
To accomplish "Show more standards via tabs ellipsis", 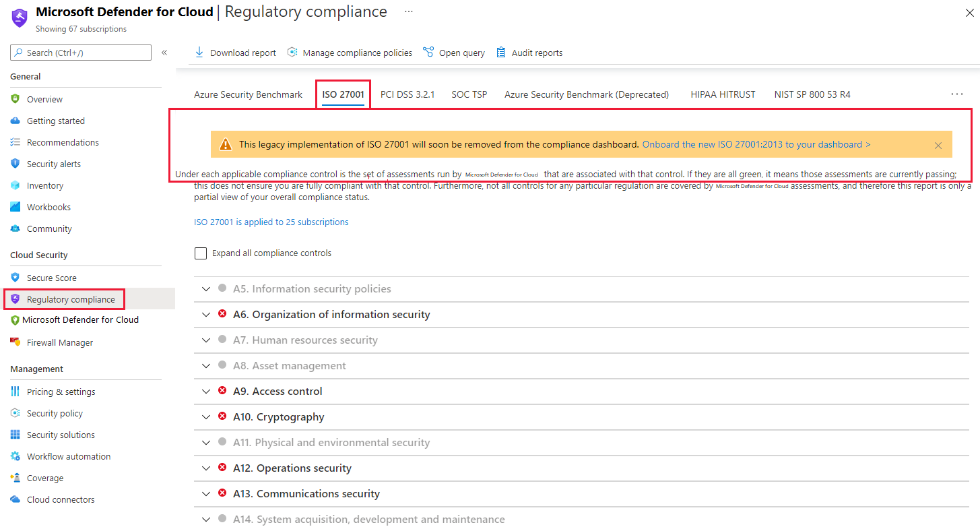I will click(957, 94).
